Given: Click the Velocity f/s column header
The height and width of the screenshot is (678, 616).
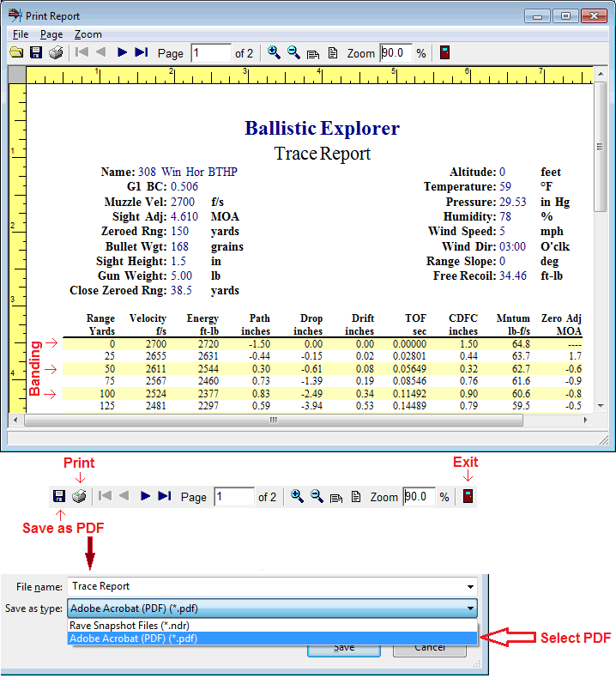Looking at the screenshot, I should (x=148, y=324).
